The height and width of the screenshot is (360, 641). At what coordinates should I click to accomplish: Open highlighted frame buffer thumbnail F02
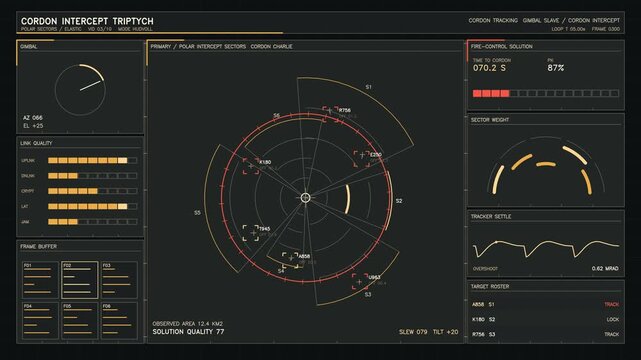pyautogui.click(x=80, y=280)
